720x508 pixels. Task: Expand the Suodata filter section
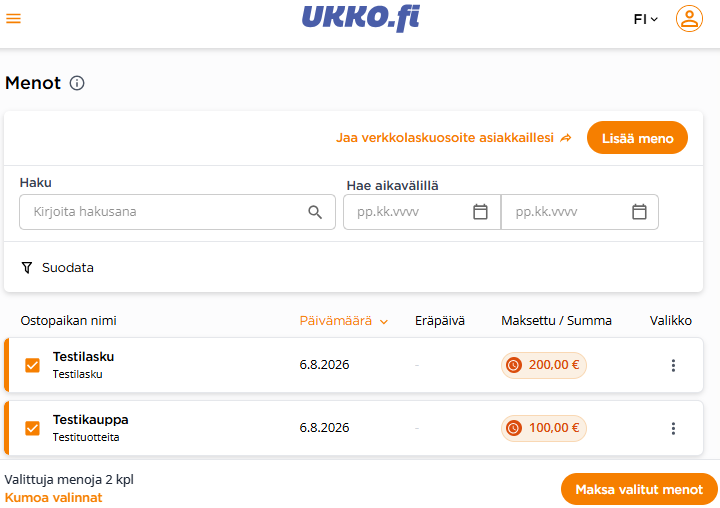coord(57,268)
